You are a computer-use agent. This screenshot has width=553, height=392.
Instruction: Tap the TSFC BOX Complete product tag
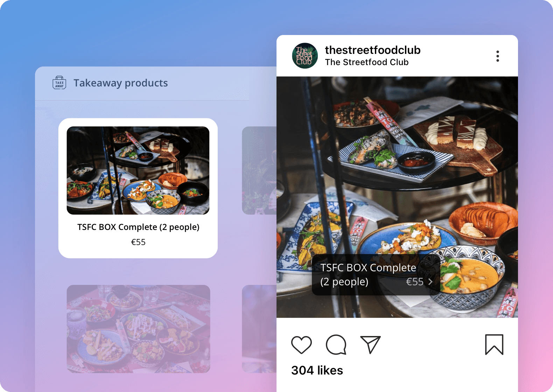pyautogui.click(x=376, y=275)
